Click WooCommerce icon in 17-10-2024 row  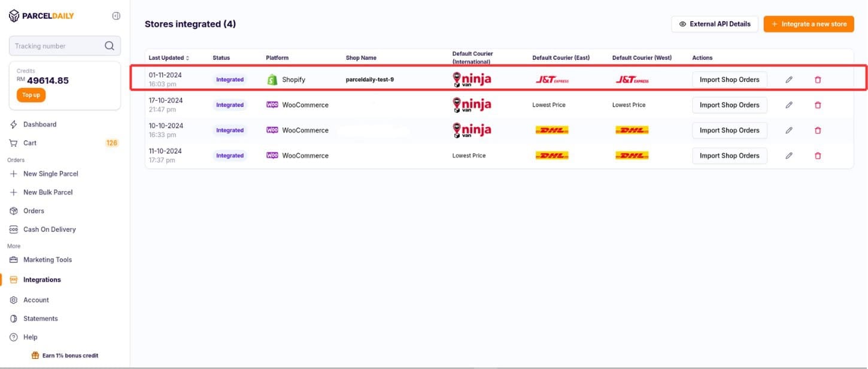tap(272, 105)
